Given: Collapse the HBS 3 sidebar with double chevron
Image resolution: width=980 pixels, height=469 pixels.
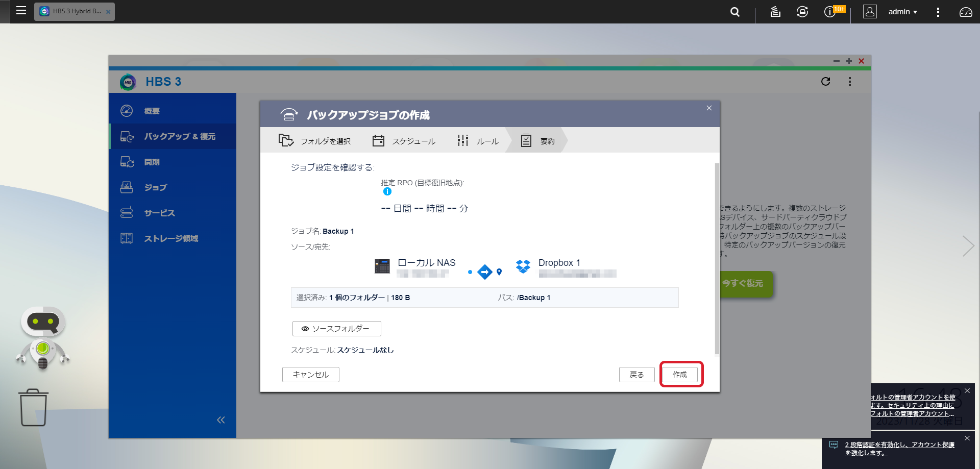Looking at the screenshot, I should [220, 420].
